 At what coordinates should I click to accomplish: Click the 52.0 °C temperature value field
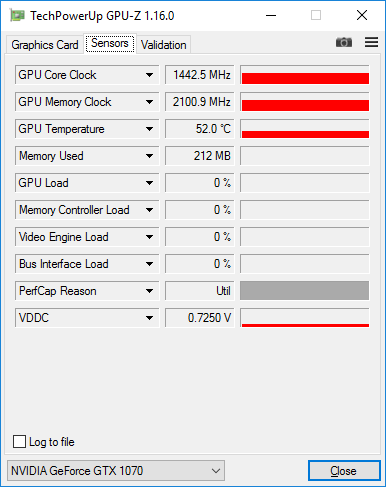pyautogui.click(x=200, y=129)
